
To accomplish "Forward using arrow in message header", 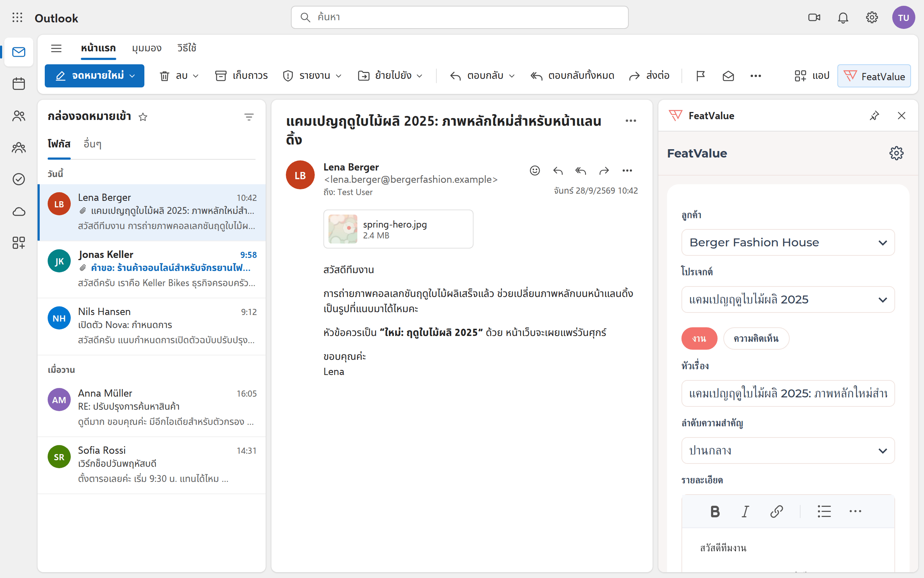I will (x=604, y=171).
